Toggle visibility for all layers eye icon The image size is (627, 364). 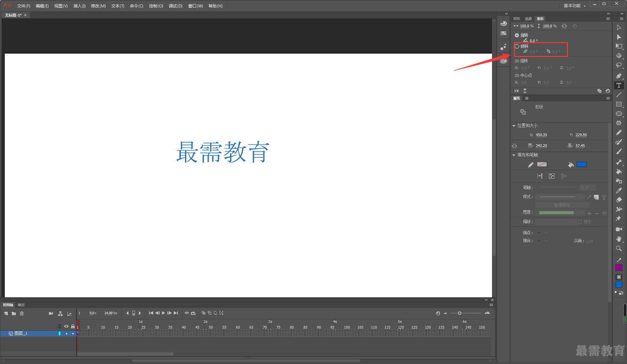[x=66, y=326]
